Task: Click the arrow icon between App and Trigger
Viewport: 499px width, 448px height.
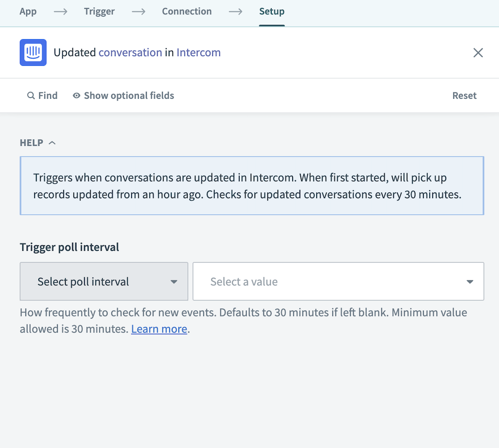Action: click(x=60, y=12)
